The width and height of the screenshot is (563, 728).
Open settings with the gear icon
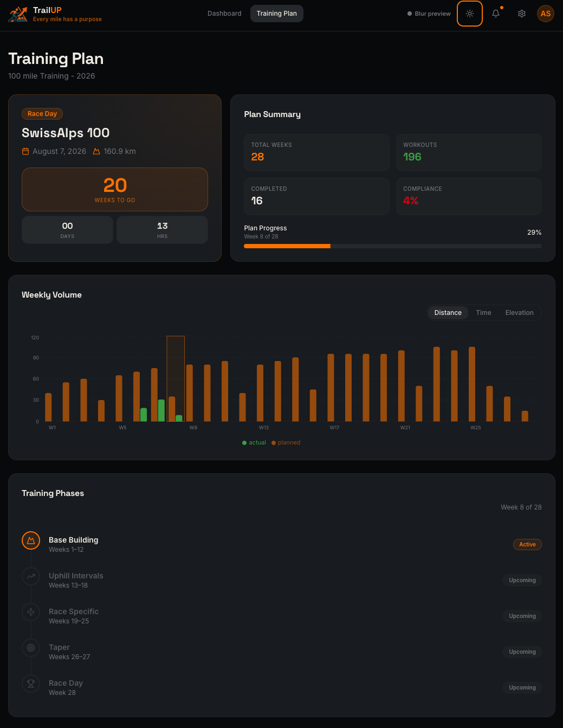click(x=521, y=14)
